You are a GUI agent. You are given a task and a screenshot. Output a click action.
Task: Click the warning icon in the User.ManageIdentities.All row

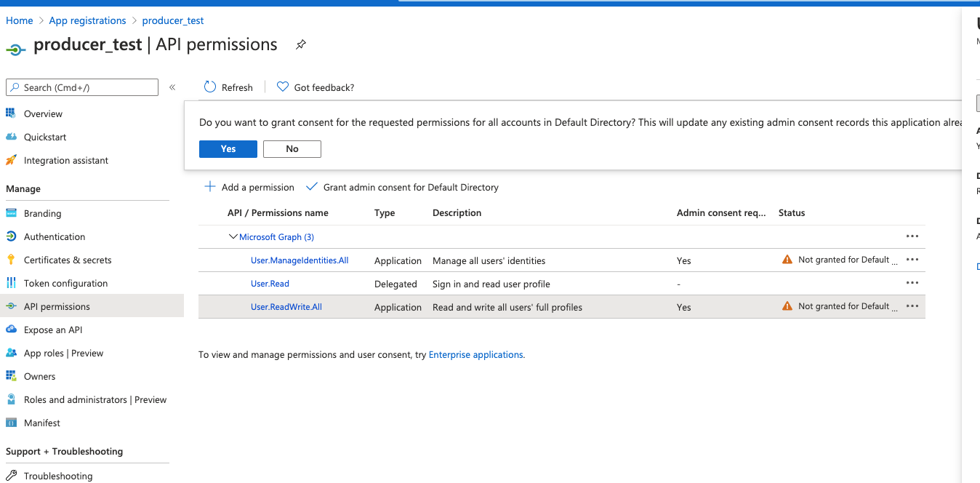click(787, 260)
